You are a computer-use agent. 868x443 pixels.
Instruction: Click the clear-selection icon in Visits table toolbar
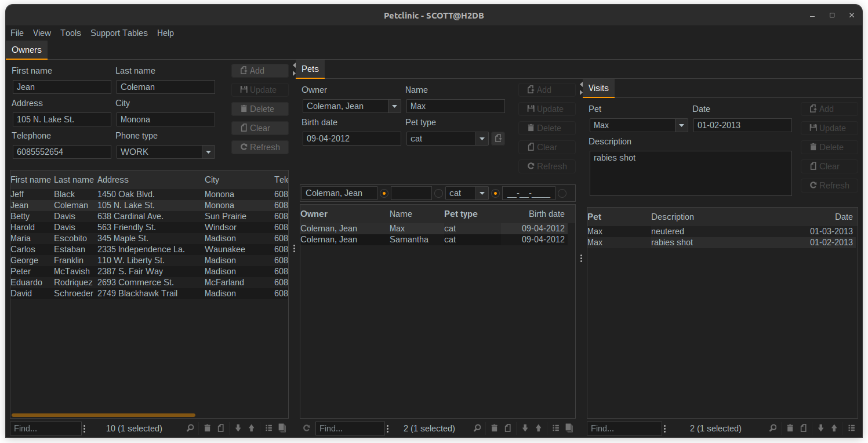coord(804,429)
